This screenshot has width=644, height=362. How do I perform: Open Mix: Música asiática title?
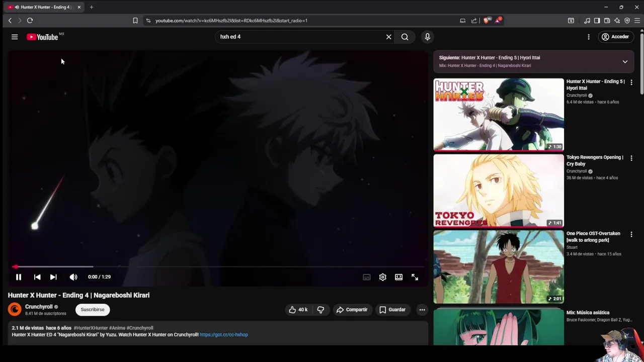[x=588, y=313]
